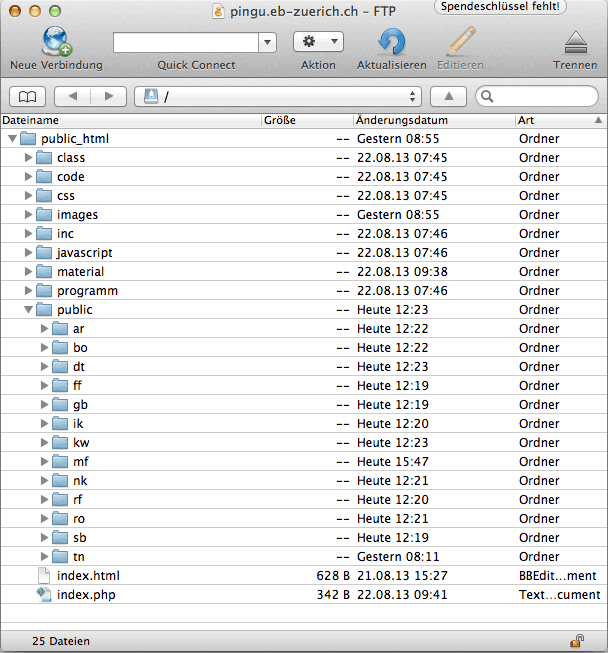Viewport: 608px width, 653px height.
Task: Open the bookmarks book icon
Action: click(27, 97)
